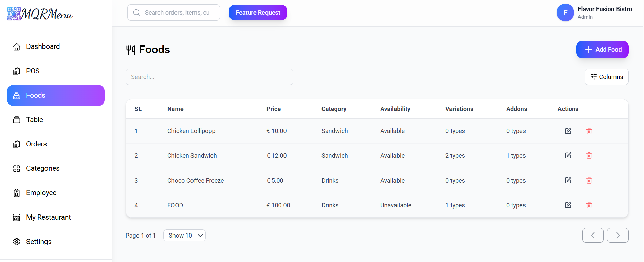Expand the Flavor Fusion Bistro account menu
The image size is (644, 262).
tap(604, 13)
